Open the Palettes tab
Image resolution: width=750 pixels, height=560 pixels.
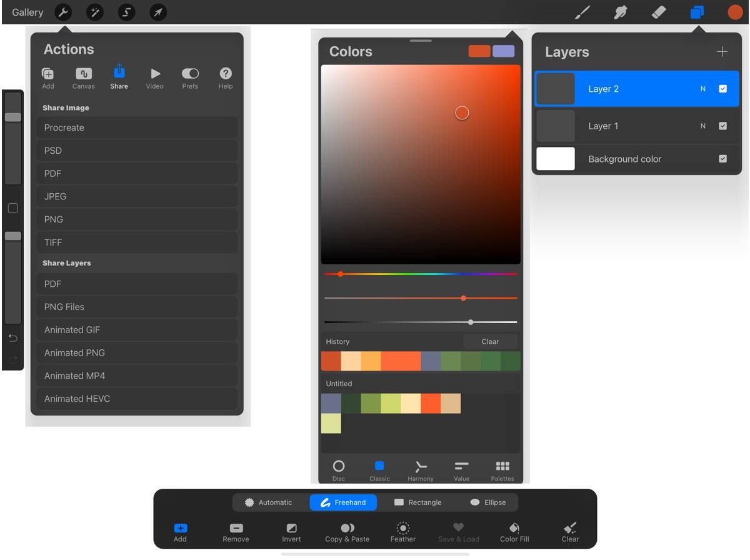502,470
